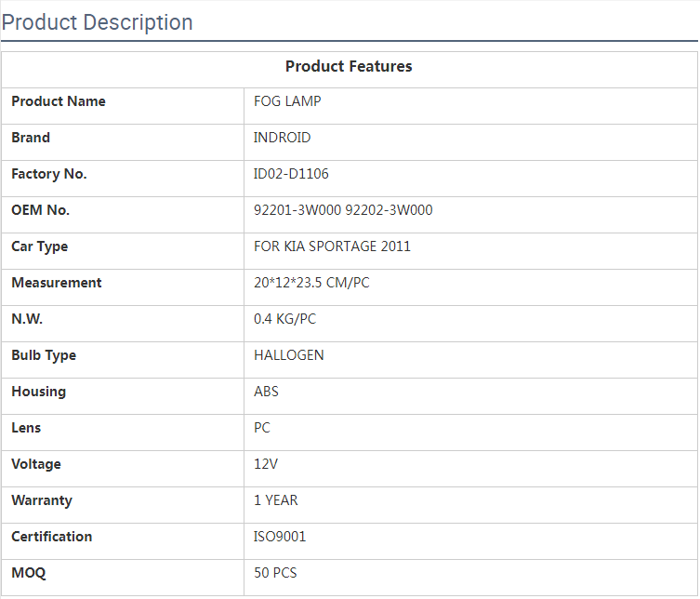Click the INDROID brand value

pyautogui.click(x=283, y=138)
